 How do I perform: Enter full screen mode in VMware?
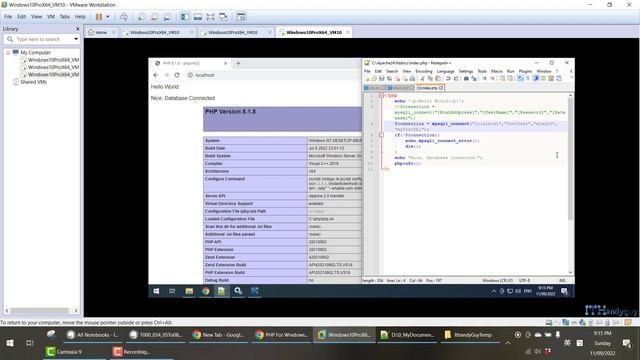click(x=210, y=17)
